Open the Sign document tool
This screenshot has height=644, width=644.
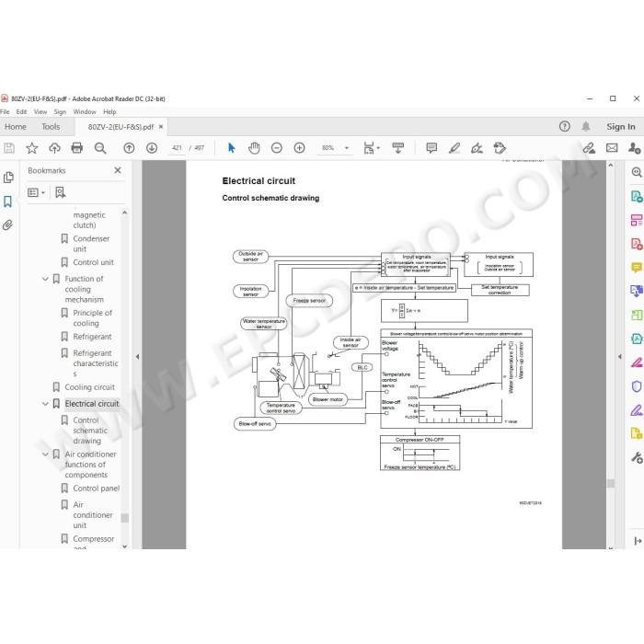point(477,148)
